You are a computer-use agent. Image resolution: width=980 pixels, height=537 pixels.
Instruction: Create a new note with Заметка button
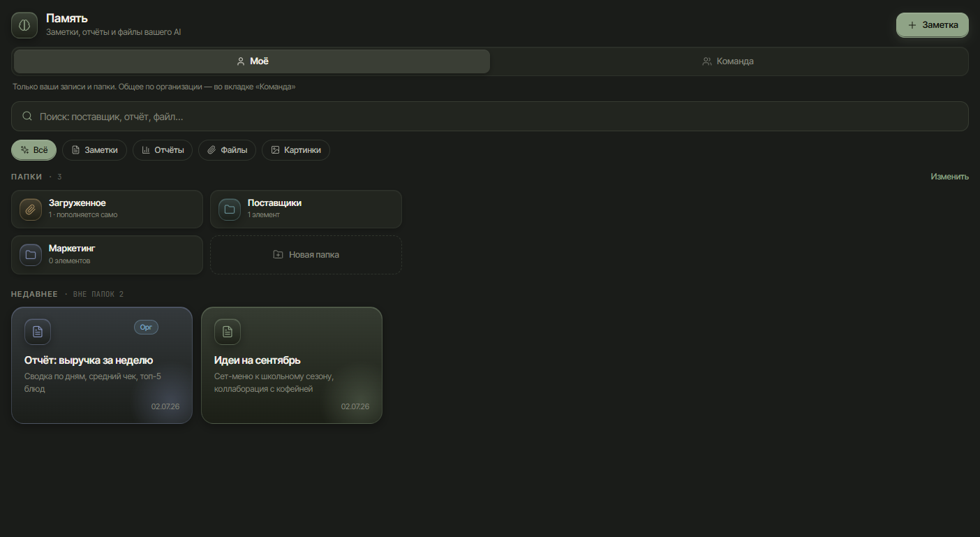[933, 25]
